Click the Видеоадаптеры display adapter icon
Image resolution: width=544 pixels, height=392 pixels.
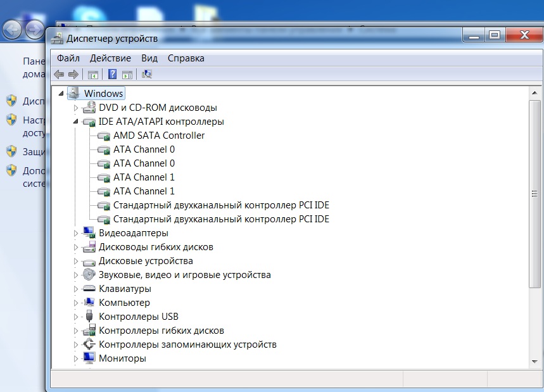click(x=89, y=233)
